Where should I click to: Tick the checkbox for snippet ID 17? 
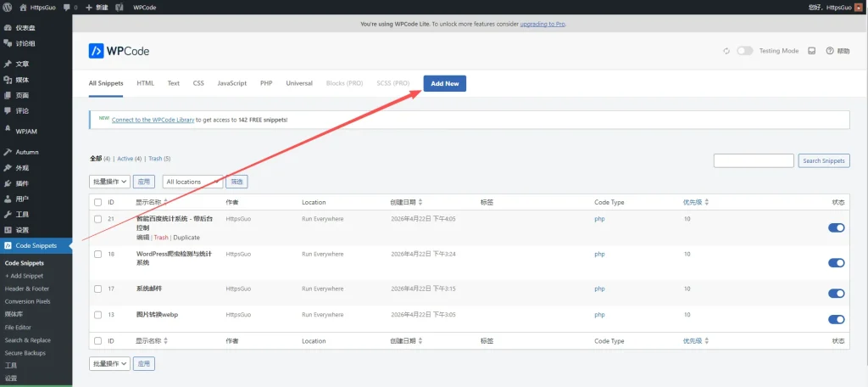coord(98,289)
